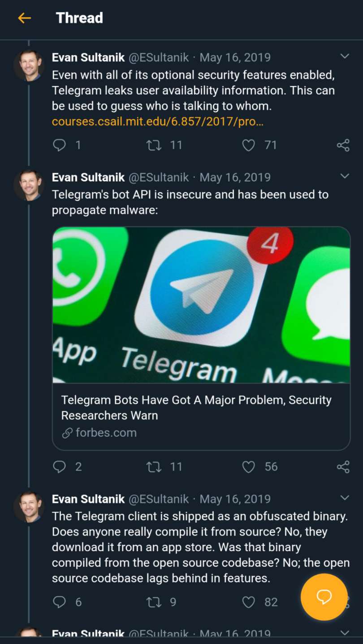Share the first tweet in the thread

tap(342, 145)
